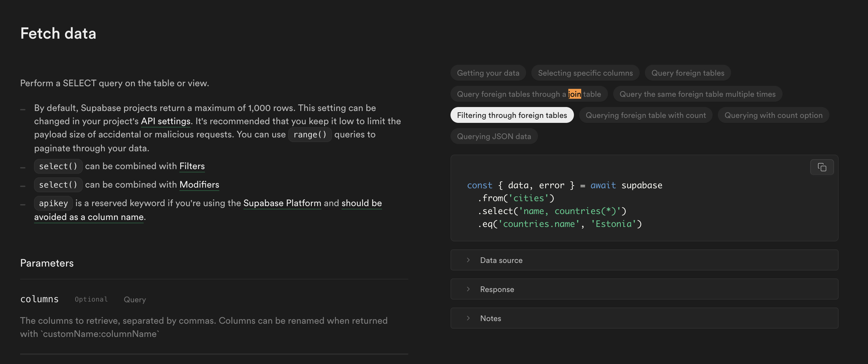This screenshot has height=364, width=868.
Task: Open the Query foreign tables example
Action: (687, 73)
